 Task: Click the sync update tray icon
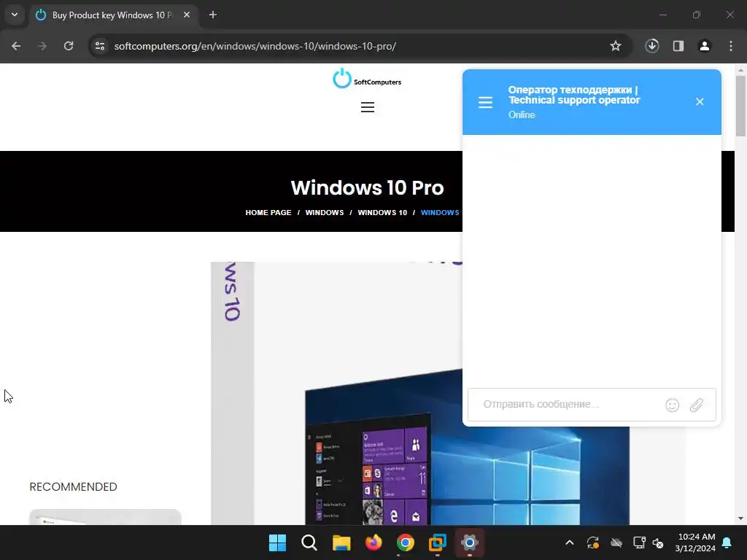(x=593, y=542)
